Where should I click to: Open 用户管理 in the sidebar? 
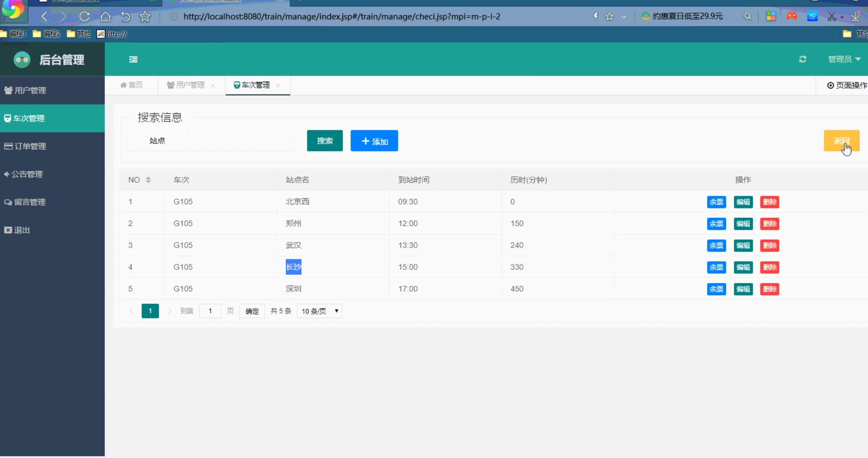tap(52, 90)
